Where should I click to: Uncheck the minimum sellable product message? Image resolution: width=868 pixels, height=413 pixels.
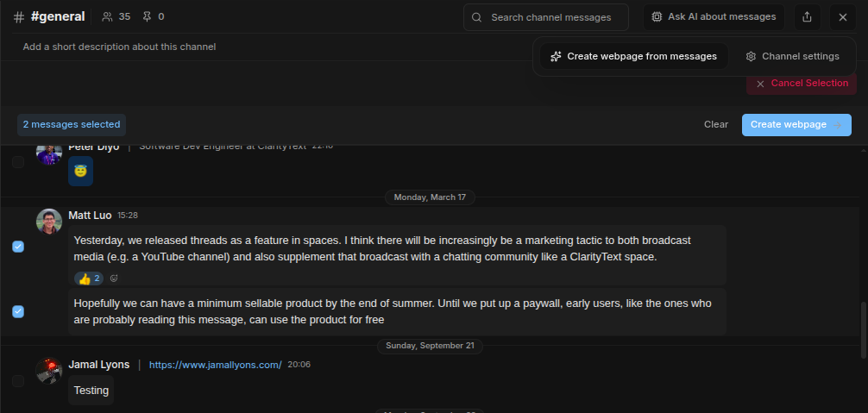tap(18, 312)
